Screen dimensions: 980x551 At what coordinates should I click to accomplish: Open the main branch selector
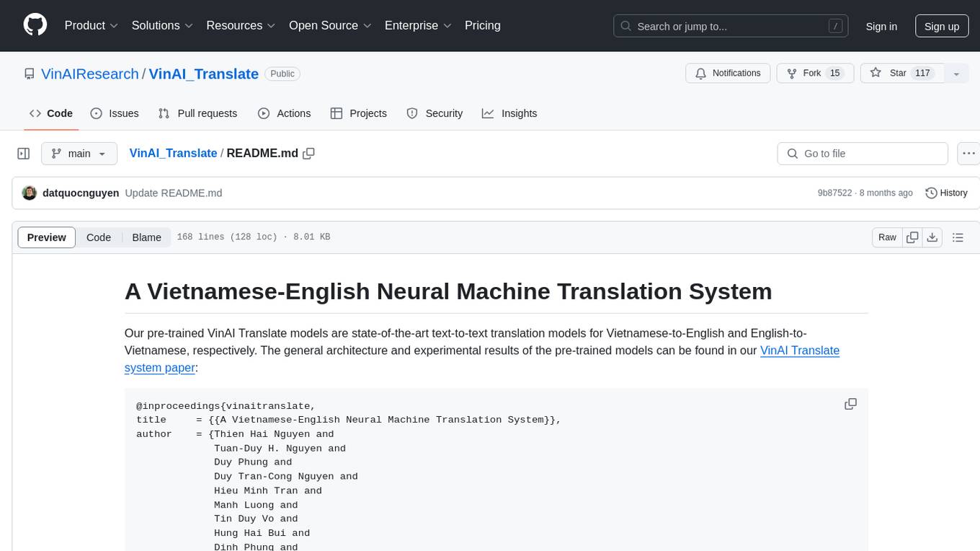point(79,154)
